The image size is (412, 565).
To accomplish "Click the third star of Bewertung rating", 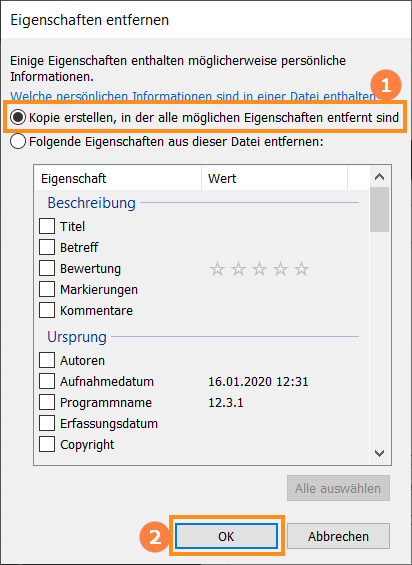I will point(260,269).
